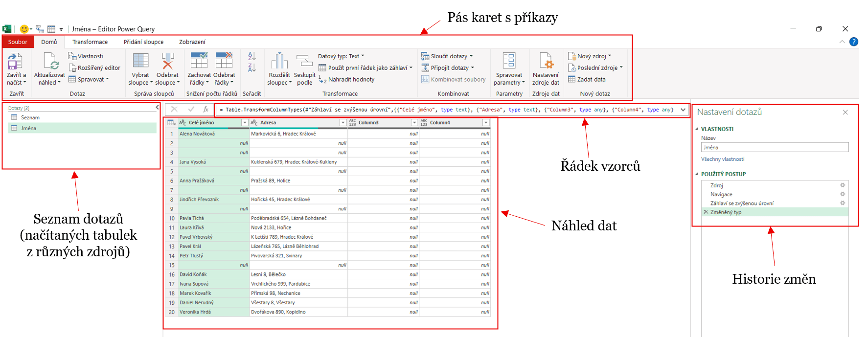Switch to the Transformace tab
The image size is (868, 337).
pos(90,42)
